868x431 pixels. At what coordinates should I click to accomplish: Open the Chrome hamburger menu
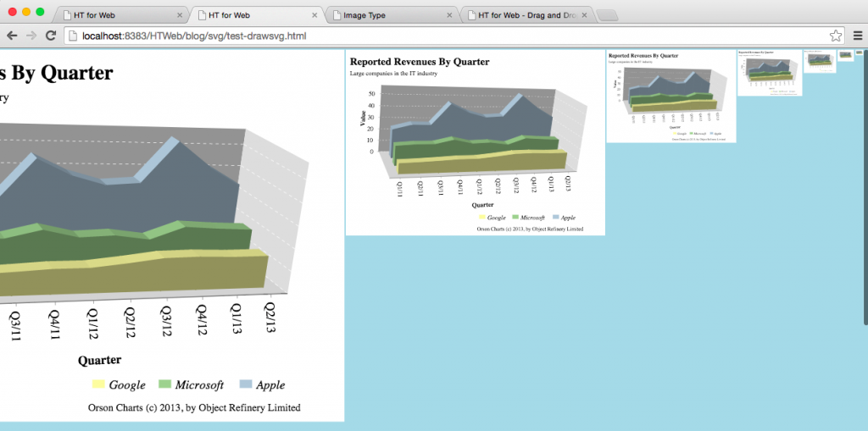[x=856, y=36]
